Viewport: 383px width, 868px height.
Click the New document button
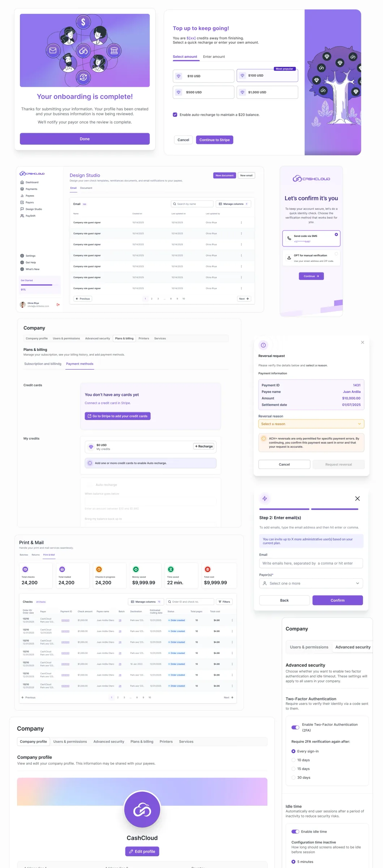(x=224, y=175)
